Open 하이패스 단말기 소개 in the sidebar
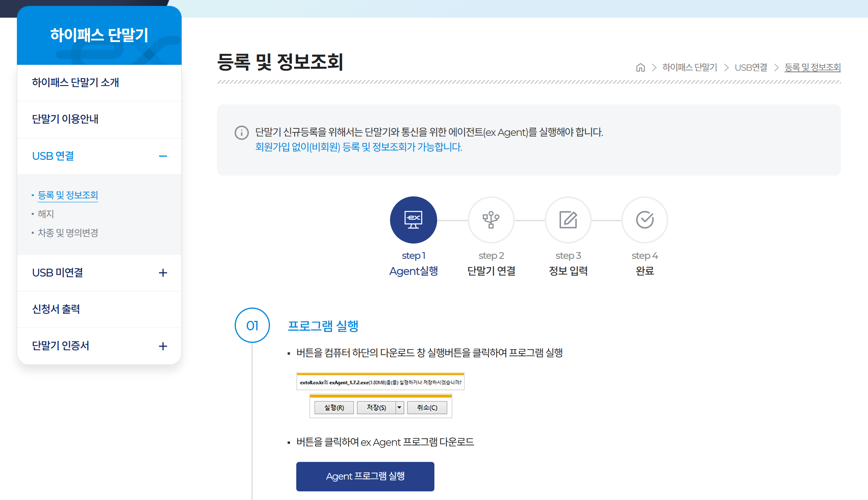This screenshot has width=868, height=500. point(75,82)
